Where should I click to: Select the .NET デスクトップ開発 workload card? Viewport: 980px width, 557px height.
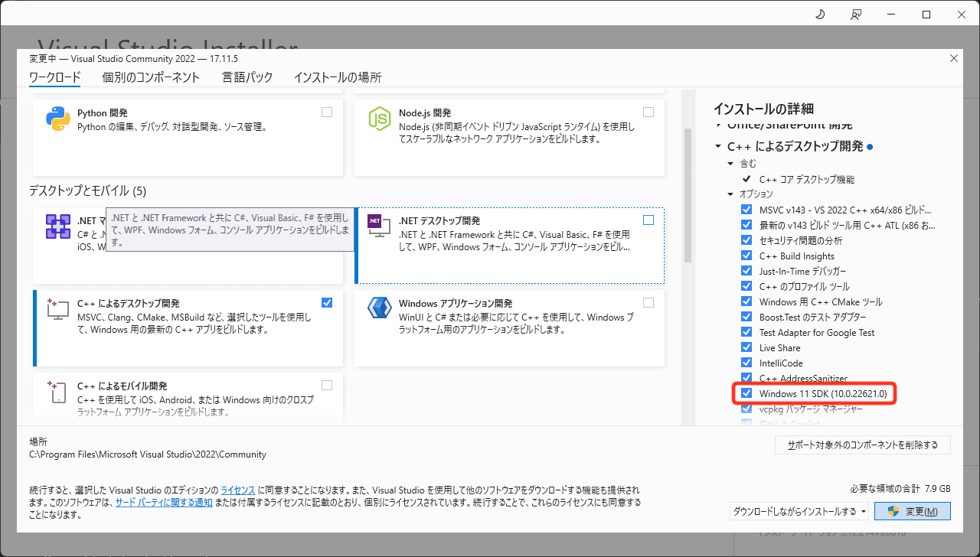[x=511, y=245]
